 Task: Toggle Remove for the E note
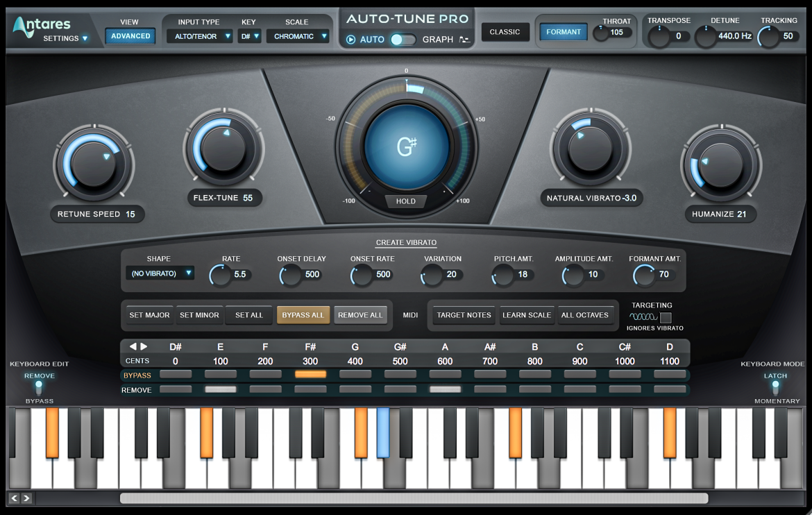tap(221, 389)
